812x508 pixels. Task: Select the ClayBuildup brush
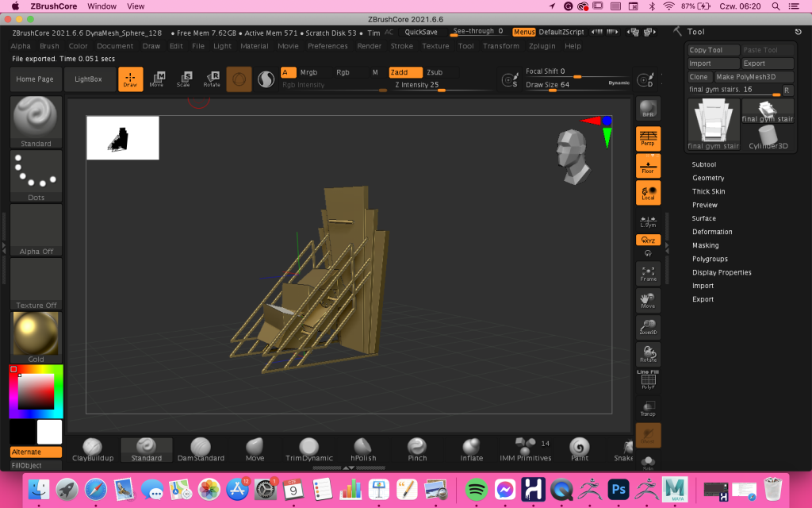point(93,449)
